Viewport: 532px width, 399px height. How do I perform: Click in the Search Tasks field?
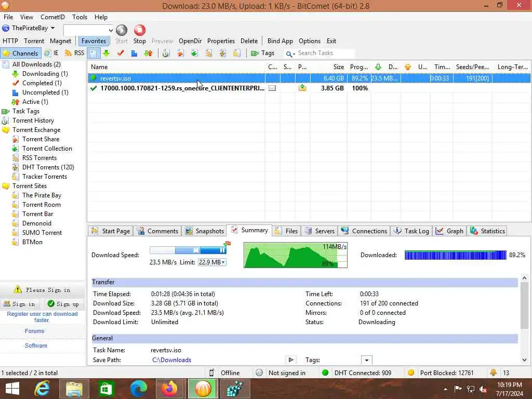(x=325, y=54)
